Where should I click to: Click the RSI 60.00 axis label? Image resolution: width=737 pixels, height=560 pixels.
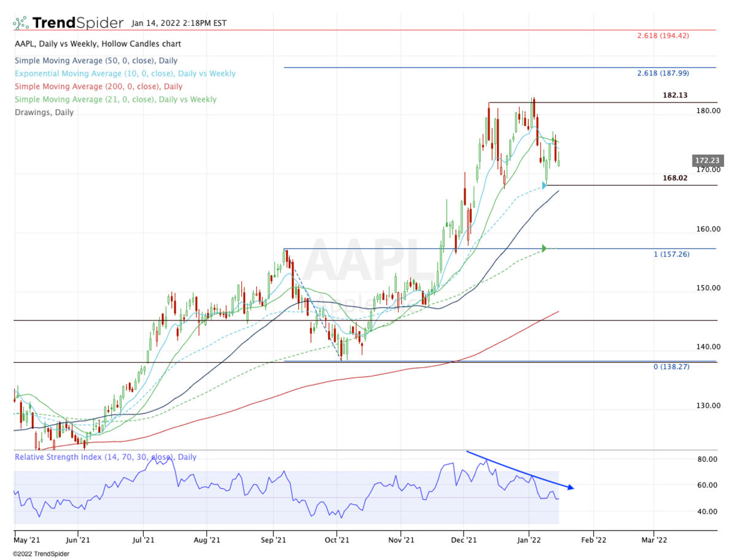pos(708,485)
